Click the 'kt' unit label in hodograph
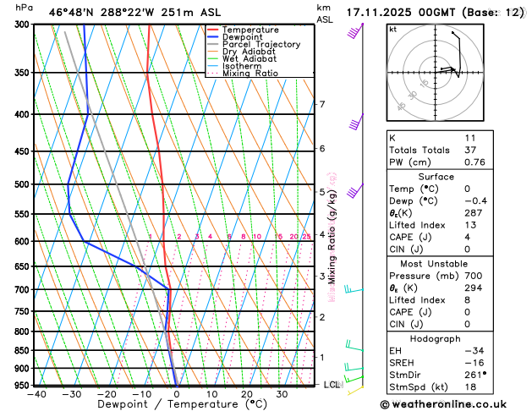 (x=392, y=30)
